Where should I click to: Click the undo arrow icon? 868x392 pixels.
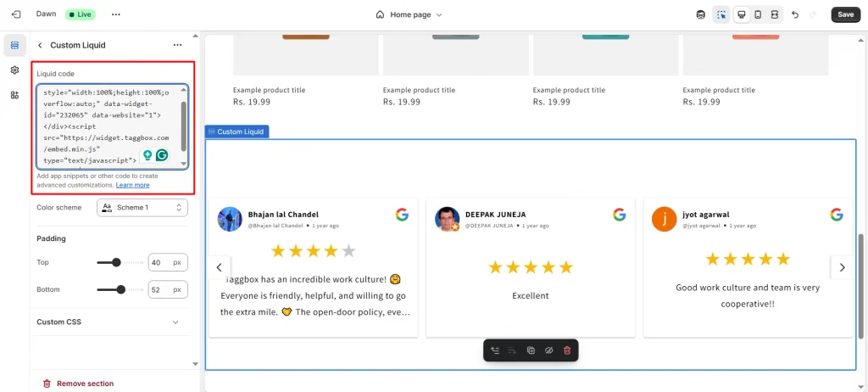[x=794, y=14]
